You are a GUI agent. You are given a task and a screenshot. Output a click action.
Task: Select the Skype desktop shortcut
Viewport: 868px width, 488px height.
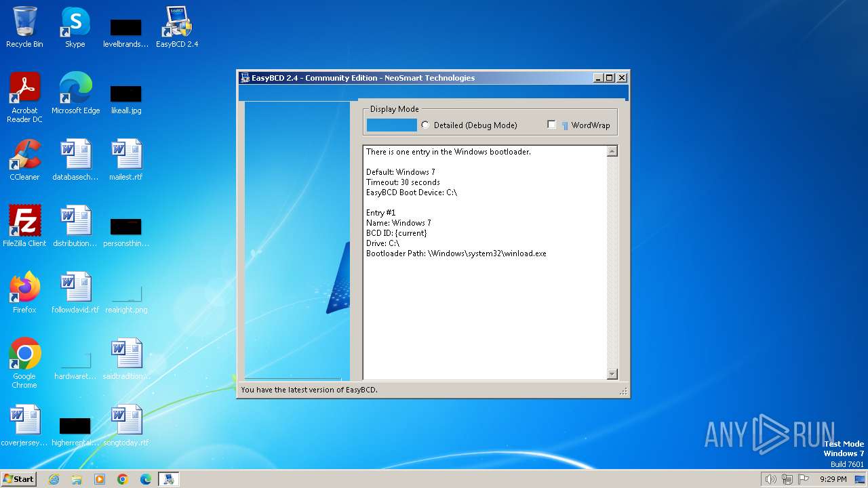click(75, 27)
